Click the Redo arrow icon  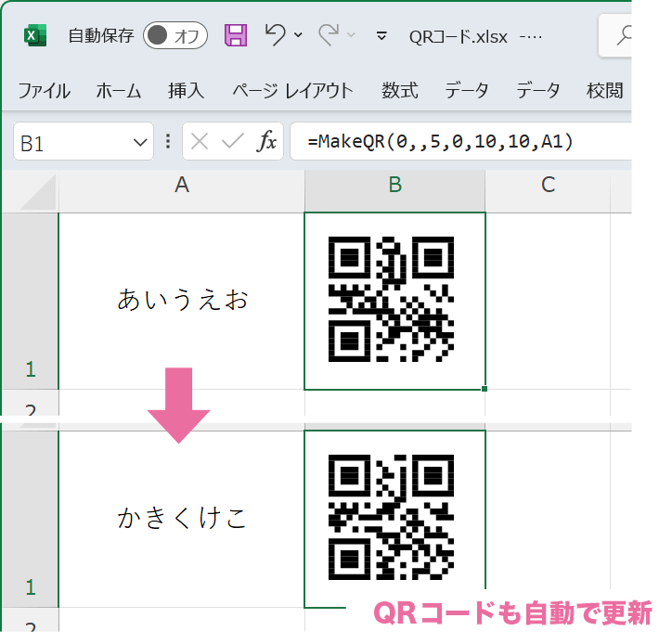pyautogui.click(x=329, y=35)
